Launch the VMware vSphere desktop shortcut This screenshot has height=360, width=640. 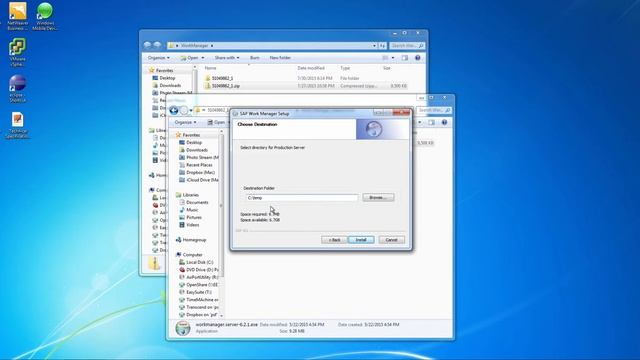point(17,52)
